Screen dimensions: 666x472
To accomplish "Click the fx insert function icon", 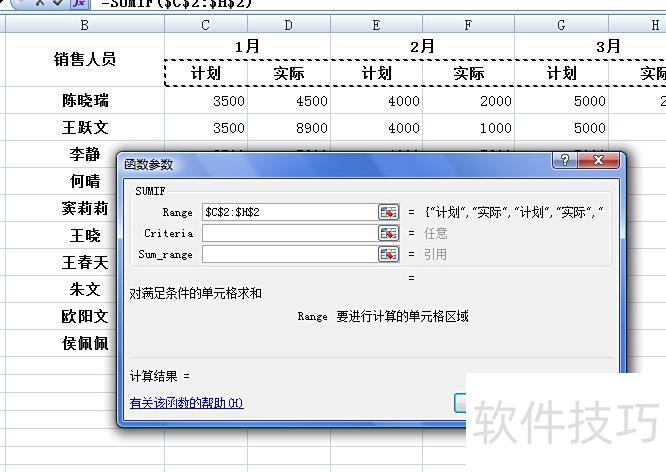I will [x=79, y=3].
